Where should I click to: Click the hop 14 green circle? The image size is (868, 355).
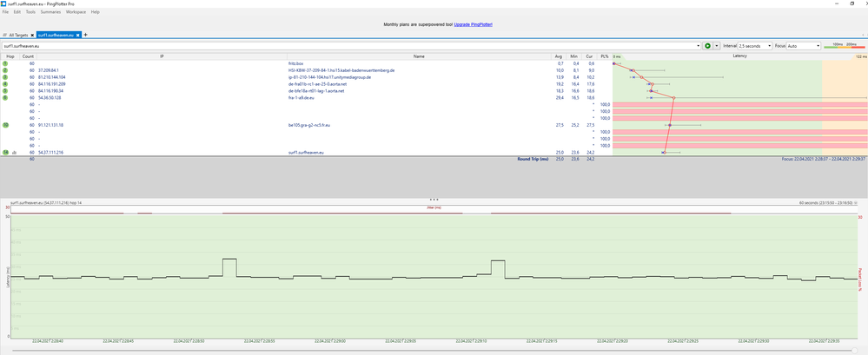click(x=5, y=152)
